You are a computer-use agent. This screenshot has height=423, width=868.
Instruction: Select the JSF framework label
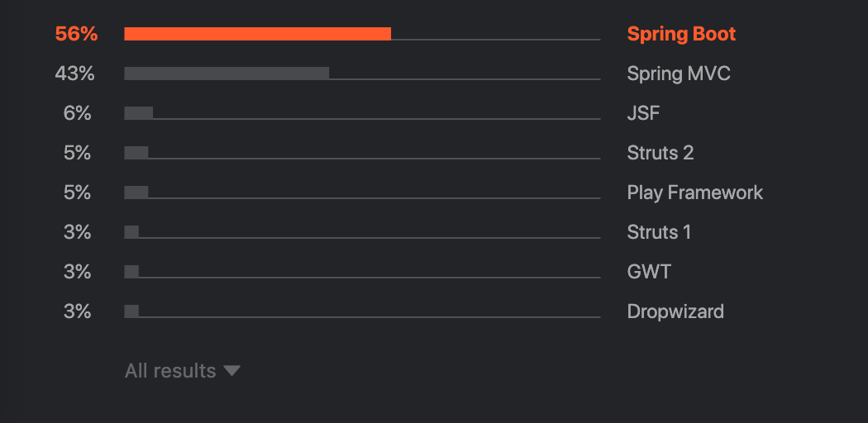tap(643, 113)
